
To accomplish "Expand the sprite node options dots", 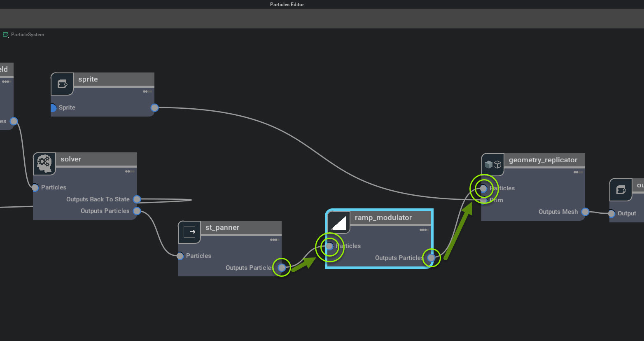I will point(147,91).
